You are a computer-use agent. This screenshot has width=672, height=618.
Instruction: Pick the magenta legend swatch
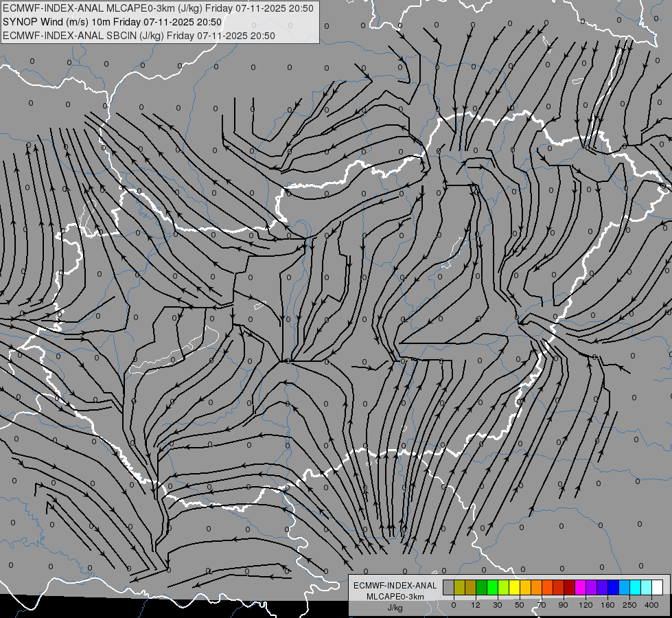tap(580, 587)
